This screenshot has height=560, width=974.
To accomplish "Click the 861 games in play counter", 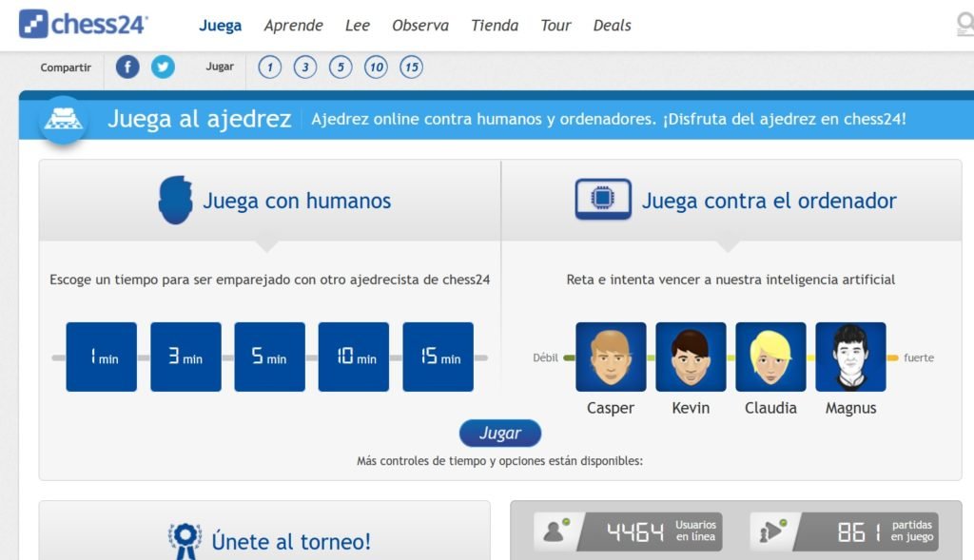I will pos(859,532).
